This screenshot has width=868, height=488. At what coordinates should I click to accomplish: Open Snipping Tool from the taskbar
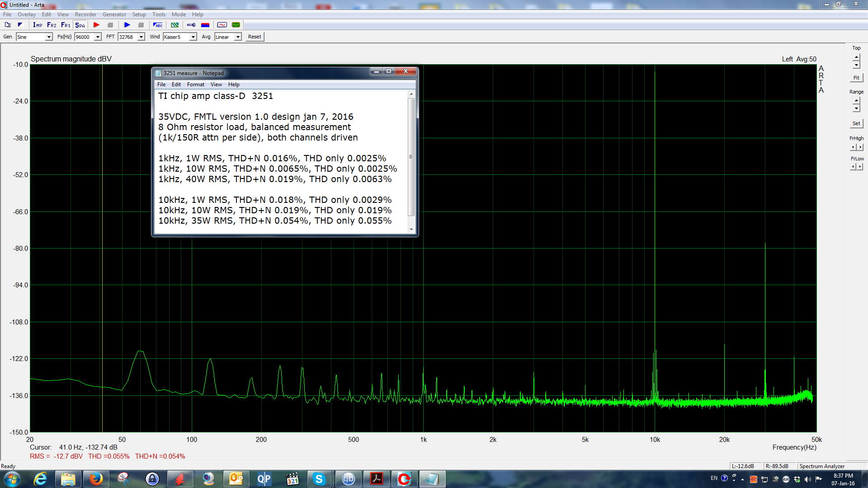[123, 479]
